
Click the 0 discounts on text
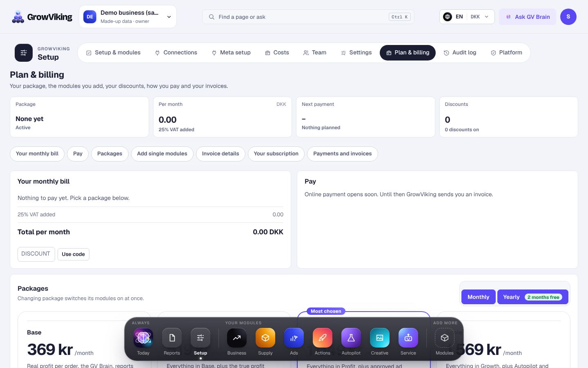[462, 130]
